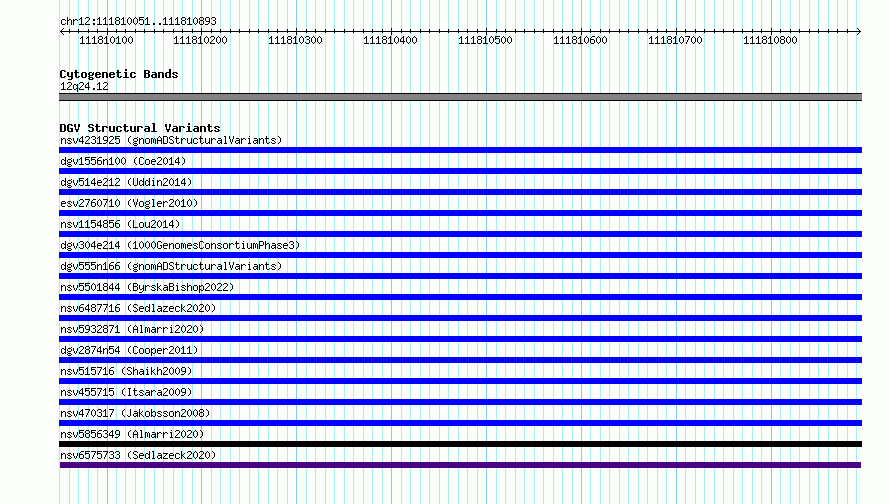This screenshot has width=890, height=504.
Task: Click the Cytogenetic Bands track title
Action: click(119, 74)
